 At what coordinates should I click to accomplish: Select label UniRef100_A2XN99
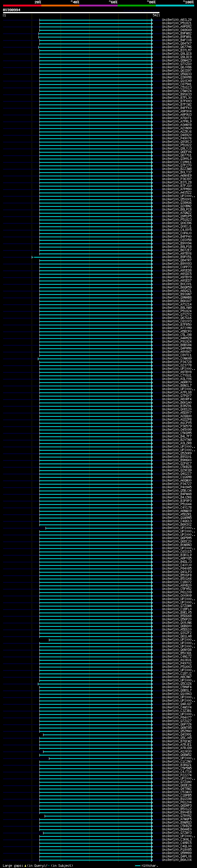[x=177, y=128]
